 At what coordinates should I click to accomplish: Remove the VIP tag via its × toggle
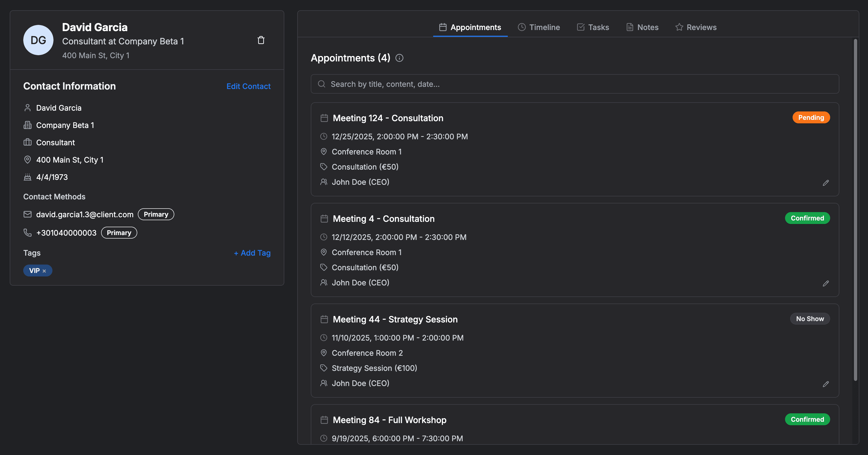[45, 271]
